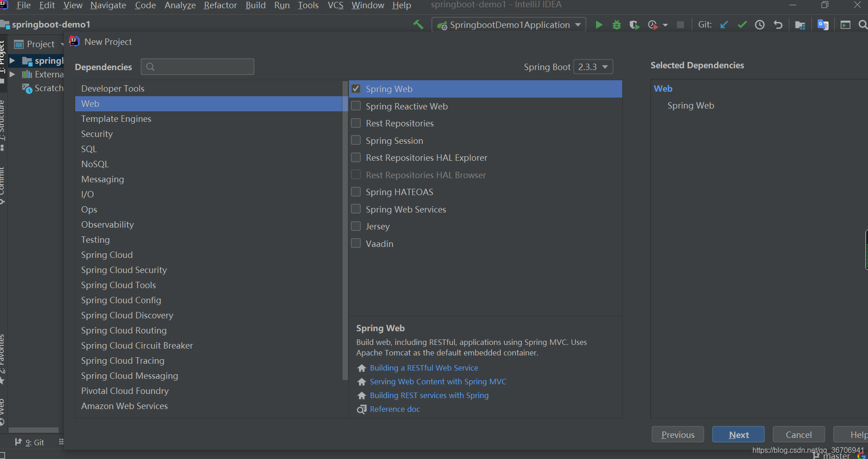Uncheck the Spring Web checkbox
Viewport: 868px width, 459px height.
(x=356, y=89)
